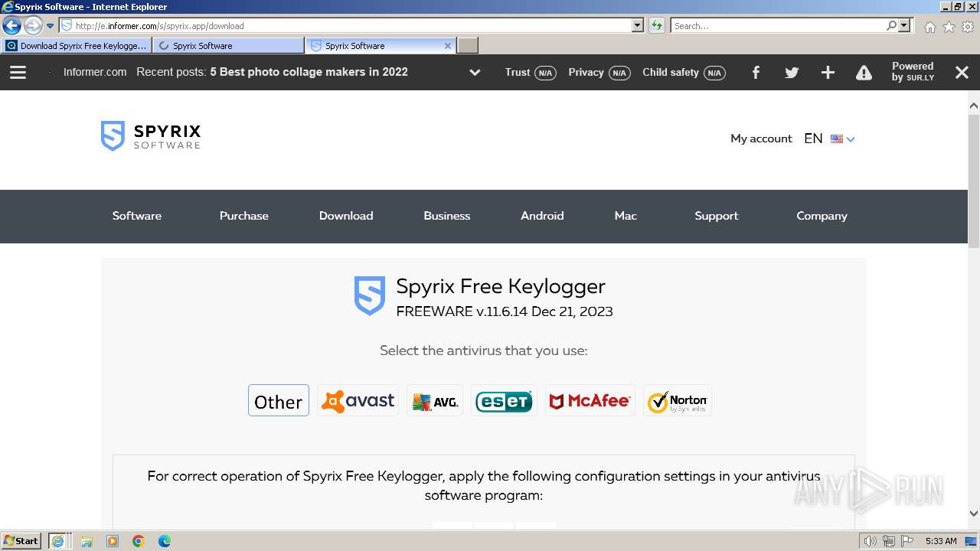The image size is (980, 551).
Task: Expand the address bar autocomplete dropdown
Action: coord(638,26)
